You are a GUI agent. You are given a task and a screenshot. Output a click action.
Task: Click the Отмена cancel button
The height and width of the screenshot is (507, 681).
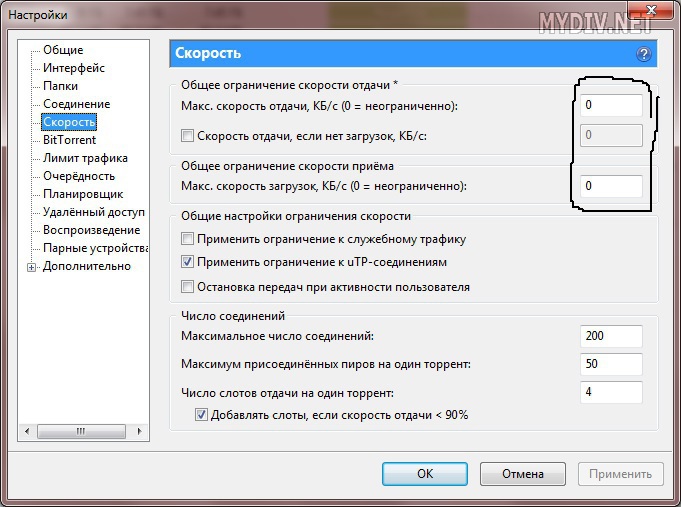click(x=523, y=474)
